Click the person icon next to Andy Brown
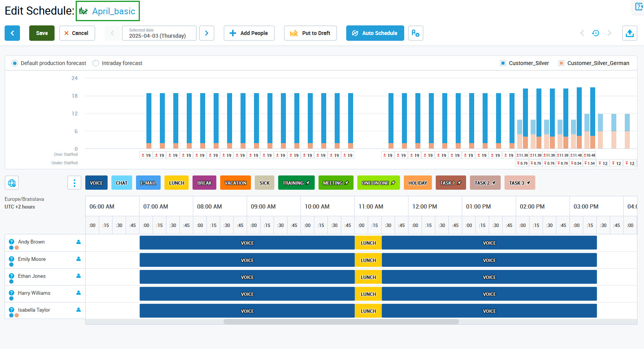644x349 pixels. pos(78,242)
